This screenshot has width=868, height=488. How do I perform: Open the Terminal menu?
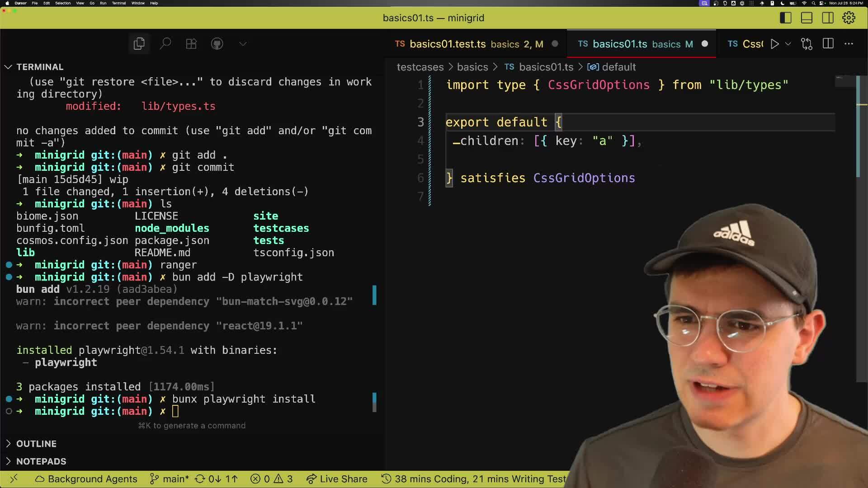[x=119, y=3]
